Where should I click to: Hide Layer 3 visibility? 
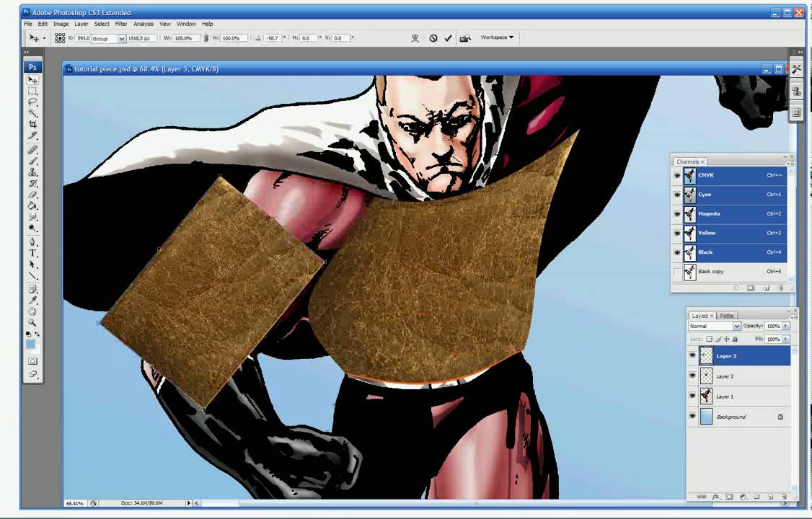pyautogui.click(x=692, y=355)
